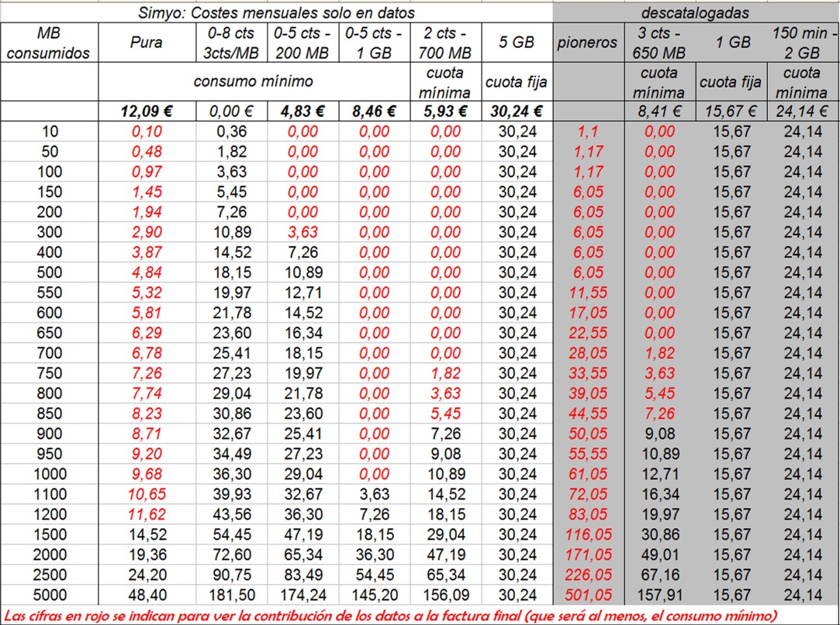Click the '5 GB' column header
840x625 pixels.
[x=517, y=42]
